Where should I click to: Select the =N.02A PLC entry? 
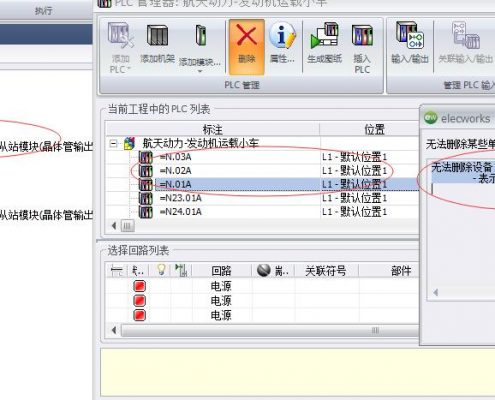(x=175, y=171)
